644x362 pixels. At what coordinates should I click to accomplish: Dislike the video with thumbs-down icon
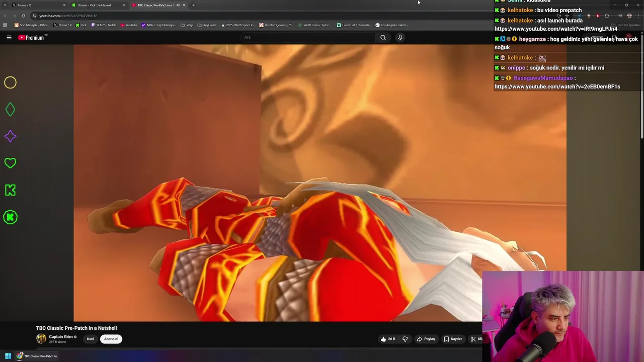[x=405, y=339]
